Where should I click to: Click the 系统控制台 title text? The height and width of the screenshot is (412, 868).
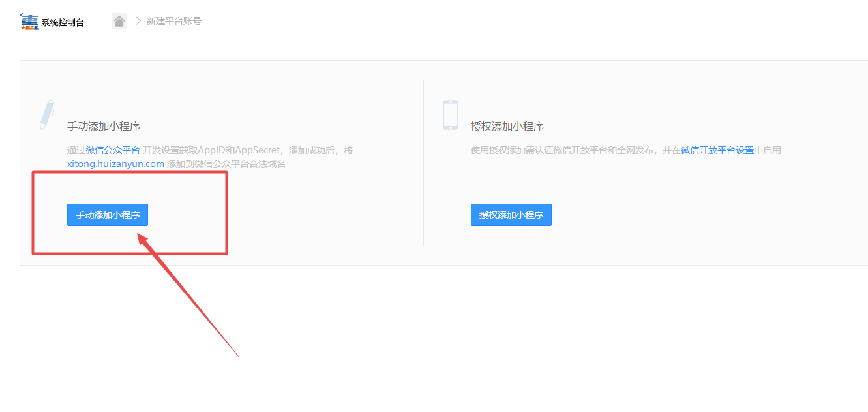63,22
